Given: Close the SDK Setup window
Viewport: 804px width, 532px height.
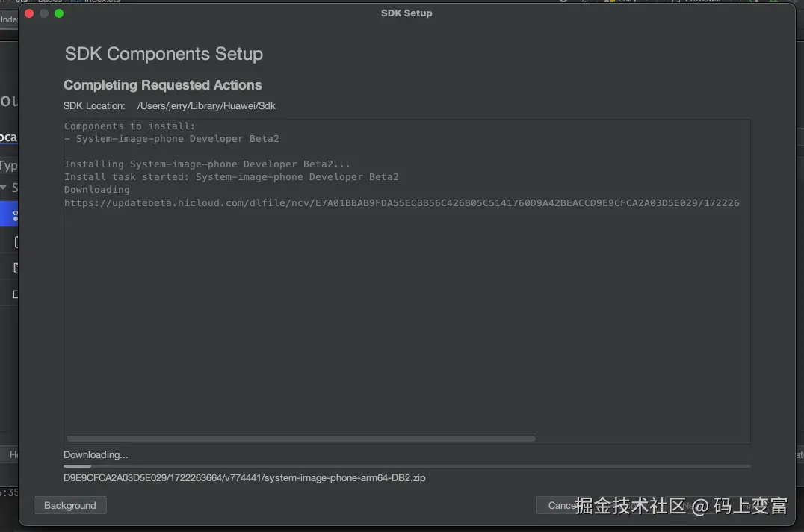Looking at the screenshot, I should point(29,13).
